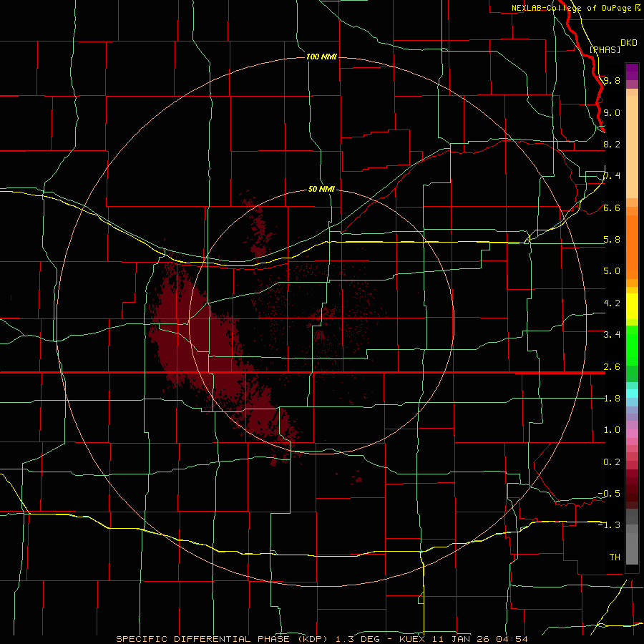Select the 3.4 value on legend
This screenshot has height=644, width=644.
click(x=612, y=335)
